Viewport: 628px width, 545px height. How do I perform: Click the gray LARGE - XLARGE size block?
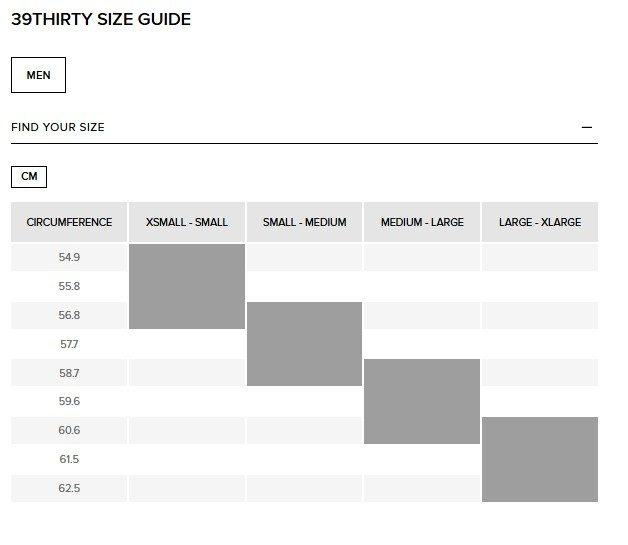540,459
